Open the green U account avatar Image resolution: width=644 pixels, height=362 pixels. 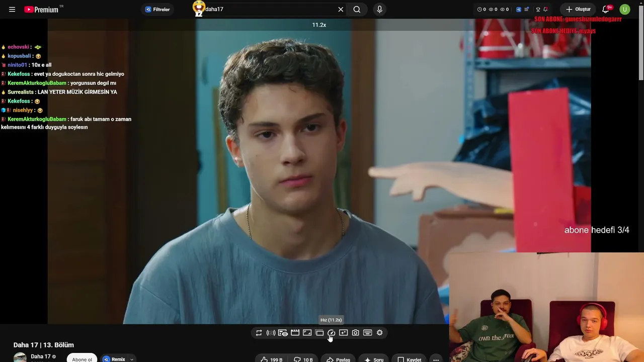[x=625, y=10]
